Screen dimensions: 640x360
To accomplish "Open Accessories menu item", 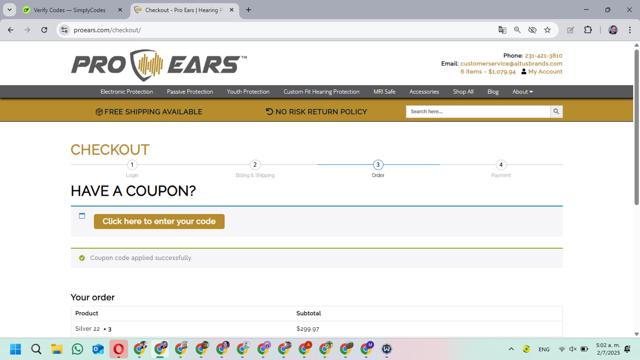I will pos(424,92).
